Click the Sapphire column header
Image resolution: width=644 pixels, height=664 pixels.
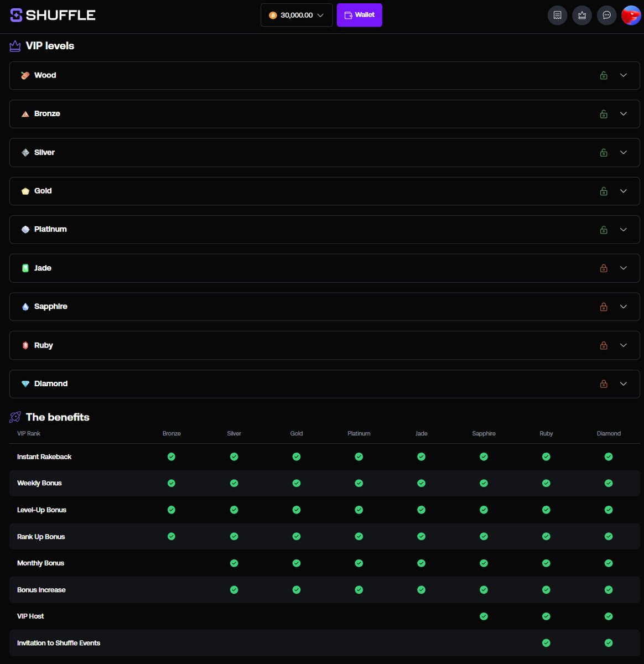coord(484,434)
